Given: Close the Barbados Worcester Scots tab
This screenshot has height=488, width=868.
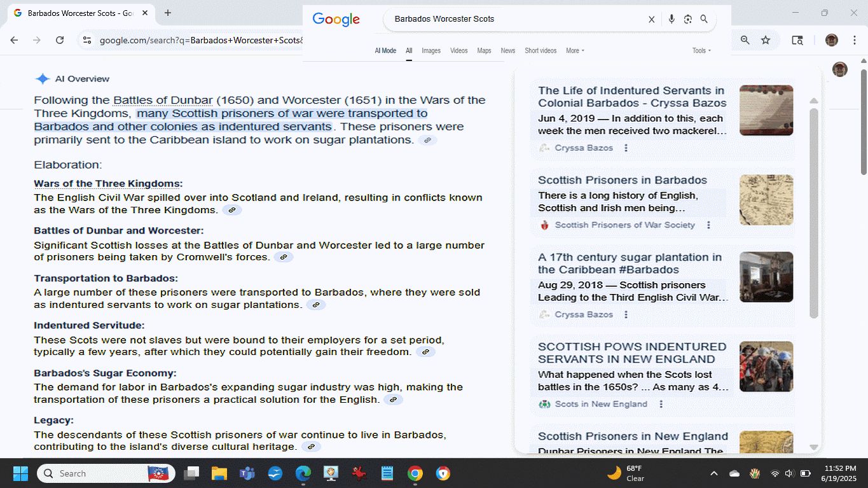Looking at the screenshot, I should click(x=145, y=13).
